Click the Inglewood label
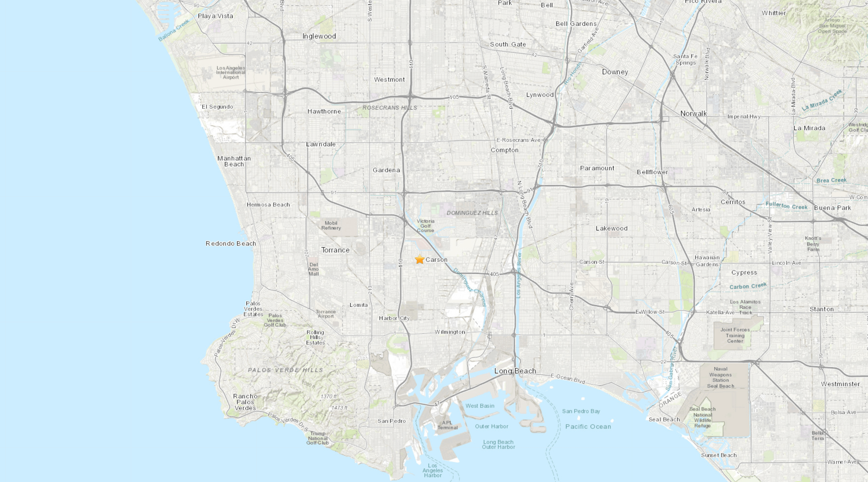The image size is (868, 482). pyautogui.click(x=319, y=36)
